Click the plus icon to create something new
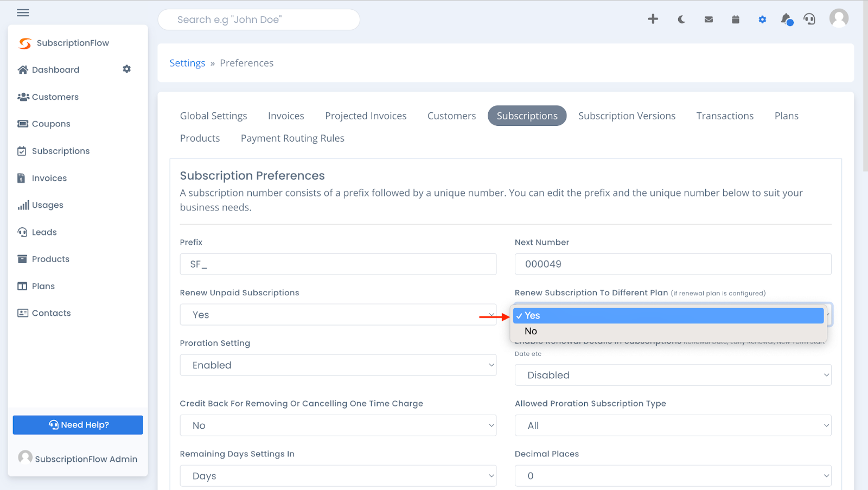The image size is (868, 490). click(653, 19)
